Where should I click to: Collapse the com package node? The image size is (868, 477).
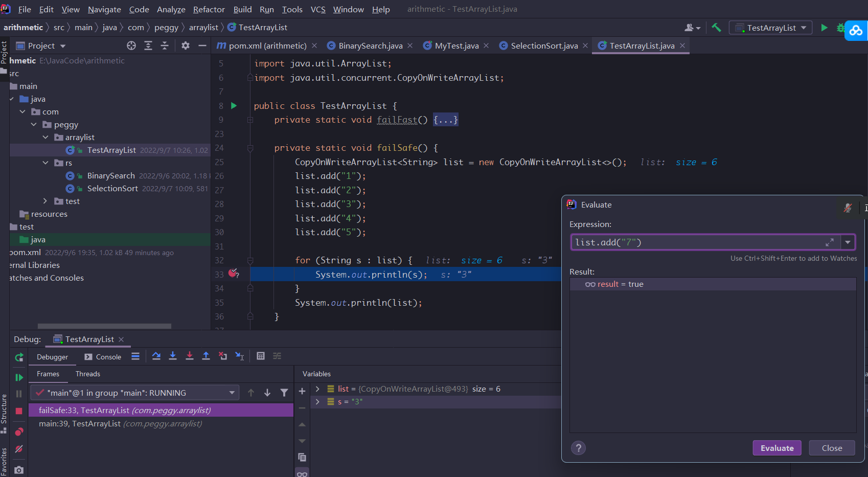(22, 111)
